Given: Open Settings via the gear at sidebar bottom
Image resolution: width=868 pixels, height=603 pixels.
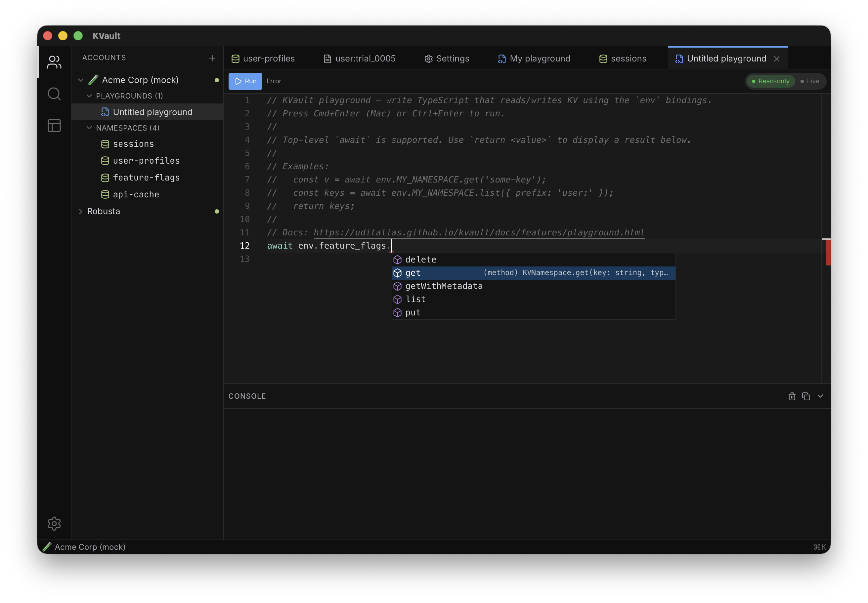Looking at the screenshot, I should [54, 524].
